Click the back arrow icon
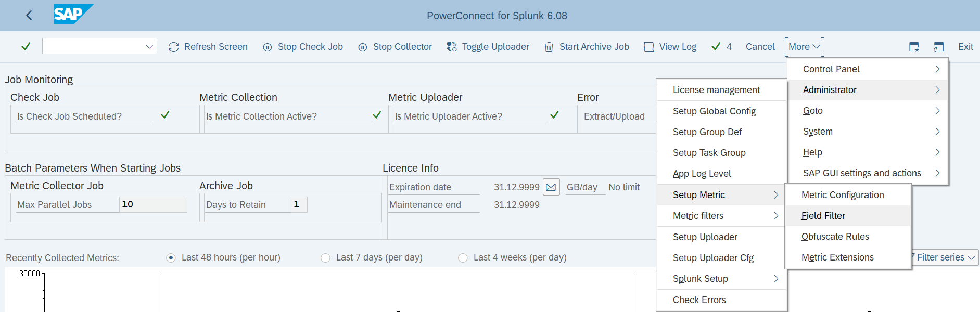Viewport: 980px width, 312px height. click(29, 16)
